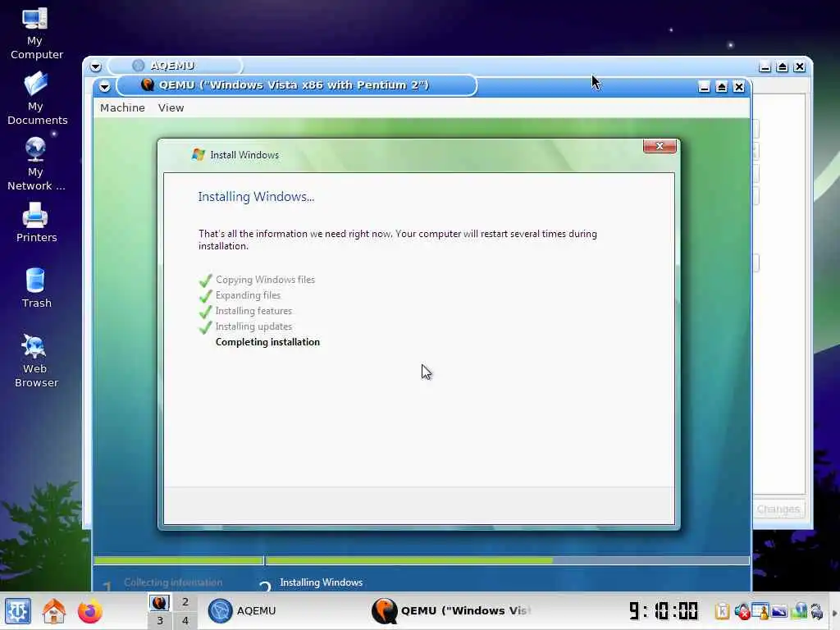This screenshot has width=840, height=630.
Task: Click the penguin tray icon
Action: pyautogui.click(x=817, y=610)
